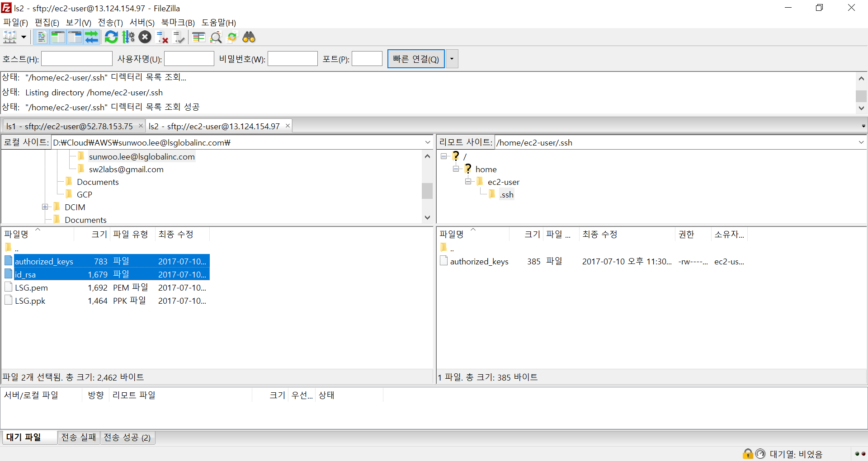Open the 파일(F) menu
868x461 pixels.
point(16,23)
